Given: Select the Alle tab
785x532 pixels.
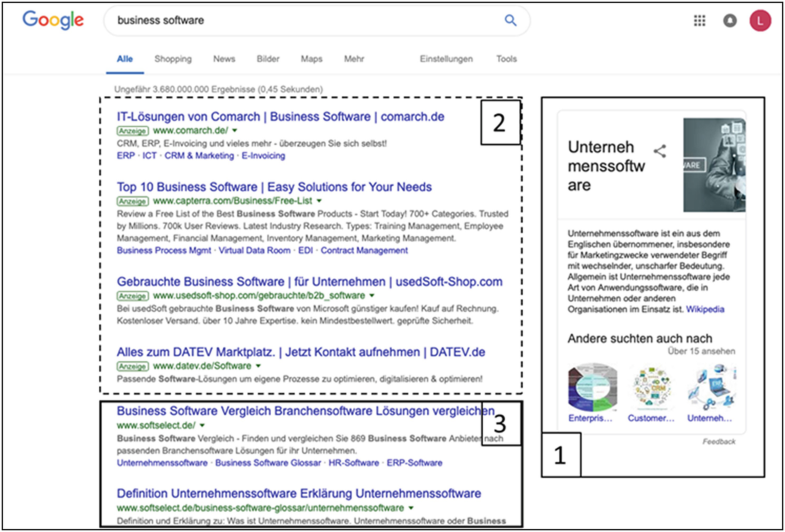Looking at the screenshot, I should tap(125, 59).
